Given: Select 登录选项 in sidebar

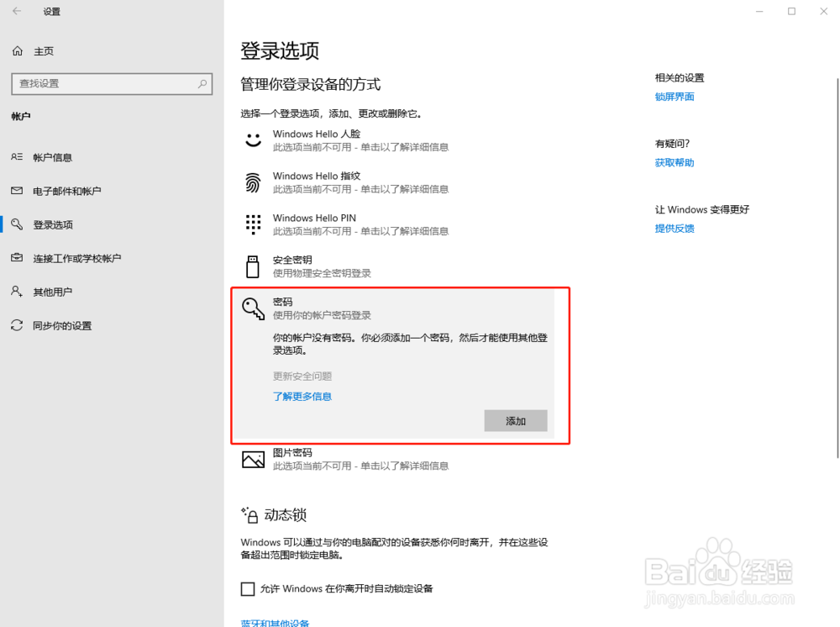Looking at the screenshot, I should 53,224.
